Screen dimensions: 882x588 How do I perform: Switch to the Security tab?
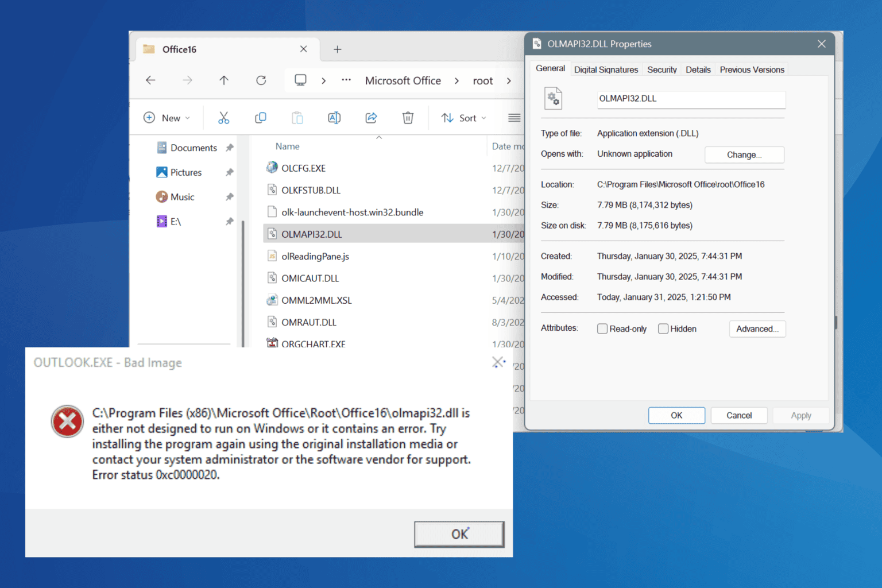click(662, 69)
